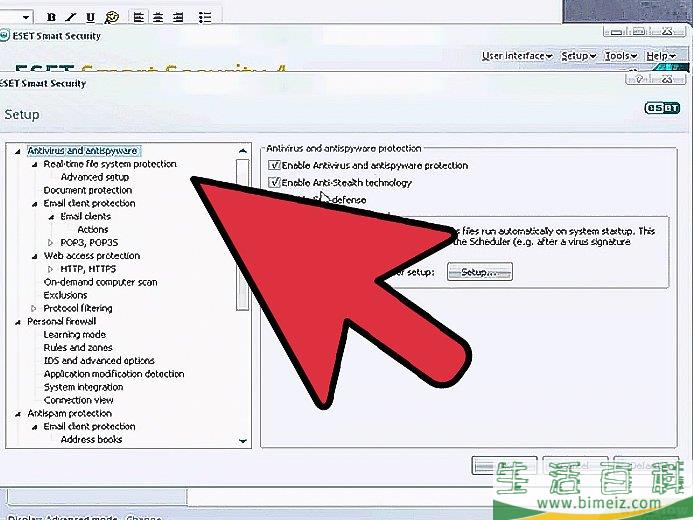This screenshot has width=693, height=520.
Task: Select Advanced setup tree item
Action: (x=95, y=177)
